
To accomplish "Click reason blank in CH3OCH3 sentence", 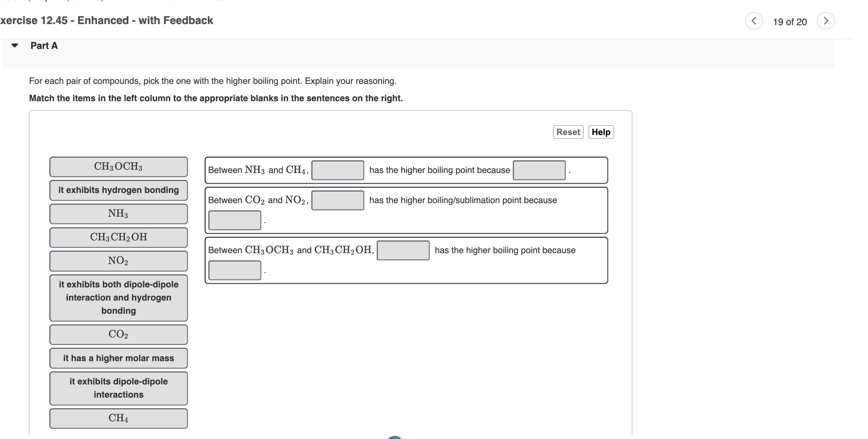I will pyautogui.click(x=235, y=270).
